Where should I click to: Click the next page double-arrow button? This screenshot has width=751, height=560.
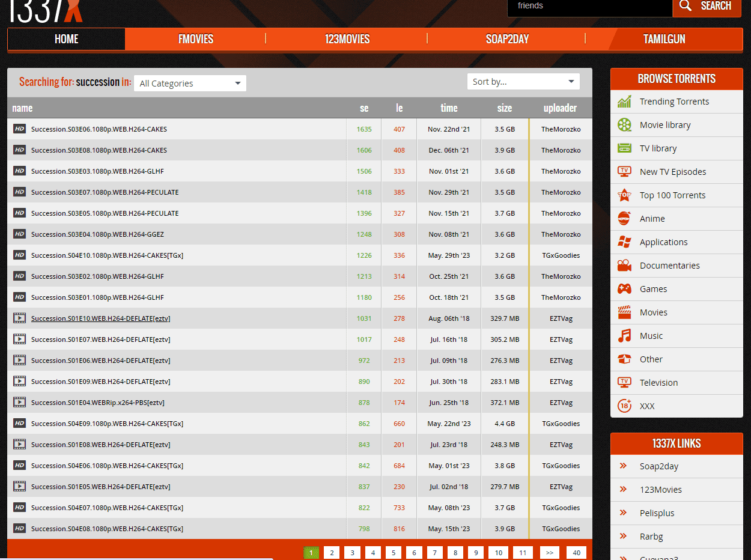point(549,553)
